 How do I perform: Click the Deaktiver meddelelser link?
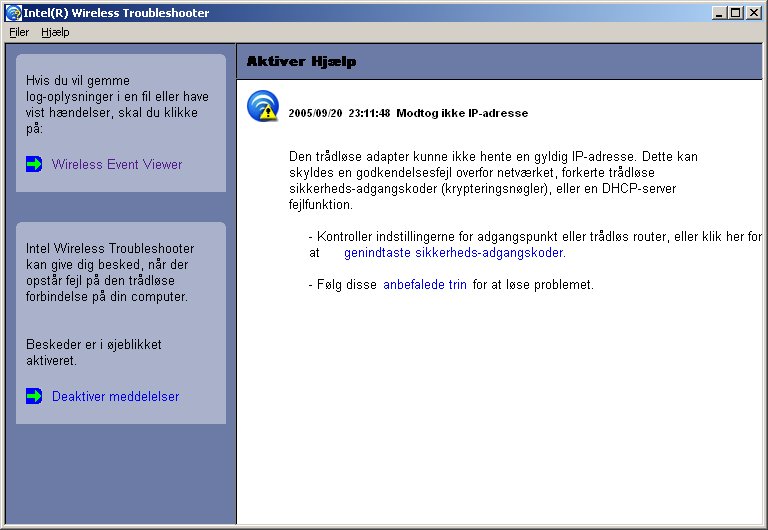(116, 396)
